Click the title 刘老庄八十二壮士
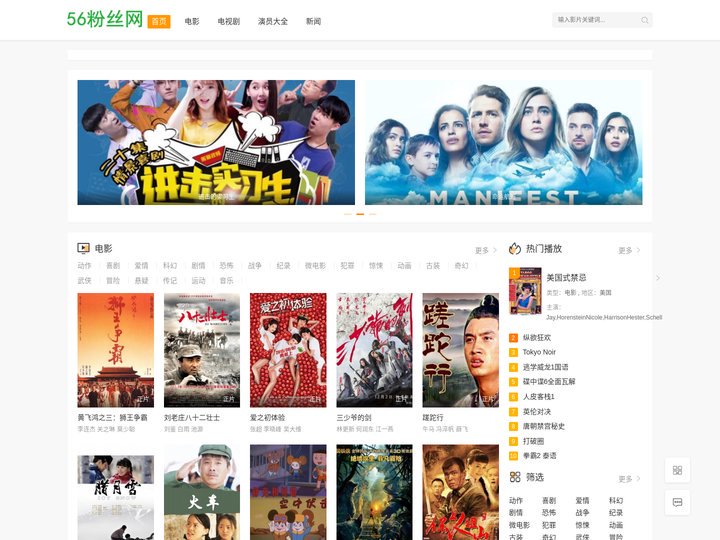This screenshot has height=540, width=720. tap(192, 418)
